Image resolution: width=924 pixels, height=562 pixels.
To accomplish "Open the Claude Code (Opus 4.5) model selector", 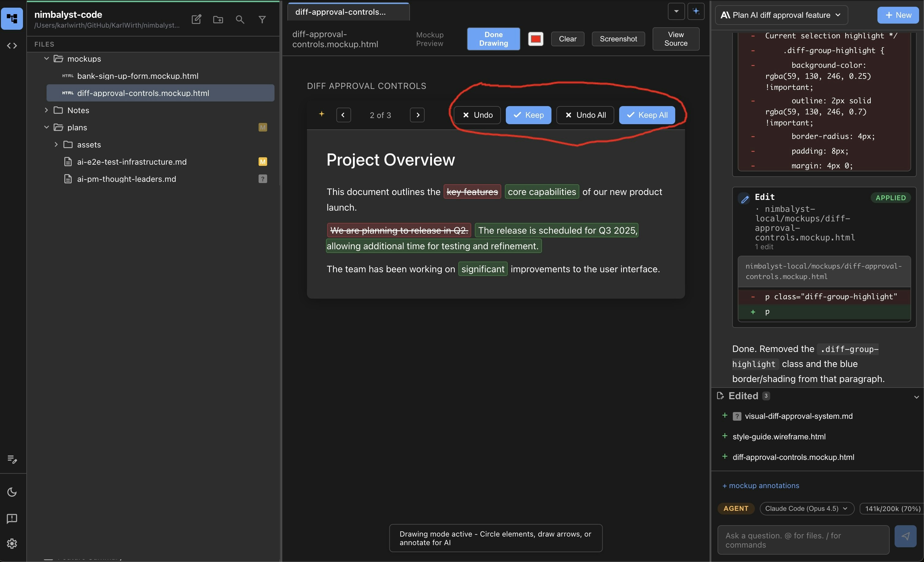I will click(x=806, y=508).
